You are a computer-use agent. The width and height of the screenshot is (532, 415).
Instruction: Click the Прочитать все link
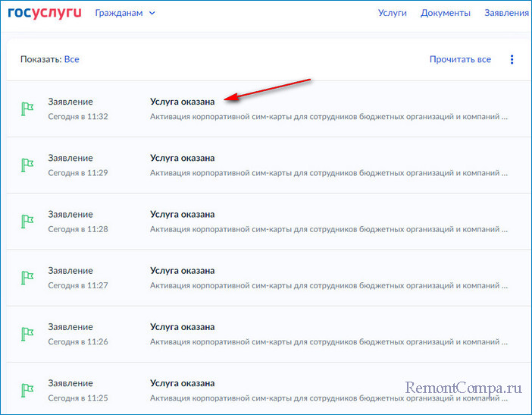tap(460, 59)
